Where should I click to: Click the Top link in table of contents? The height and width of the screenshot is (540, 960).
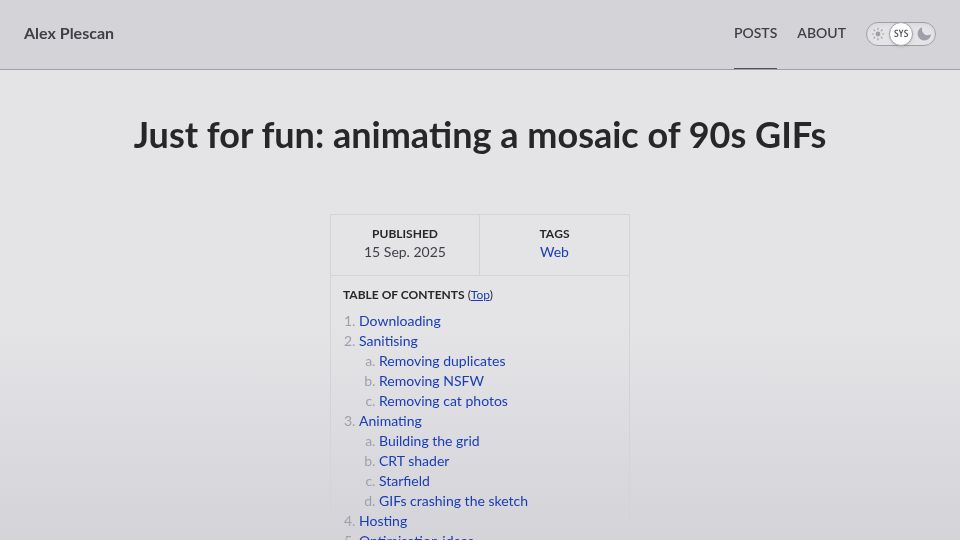click(480, 295)
